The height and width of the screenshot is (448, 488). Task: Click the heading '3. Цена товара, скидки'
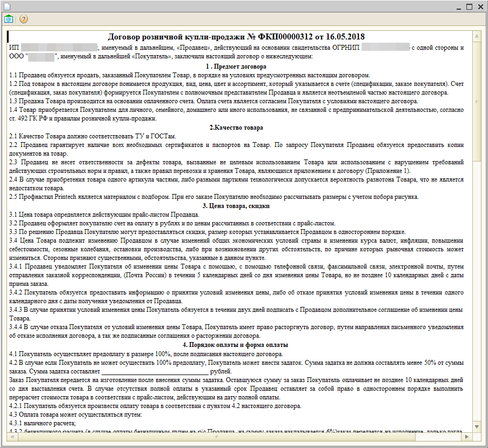(236, 206)
